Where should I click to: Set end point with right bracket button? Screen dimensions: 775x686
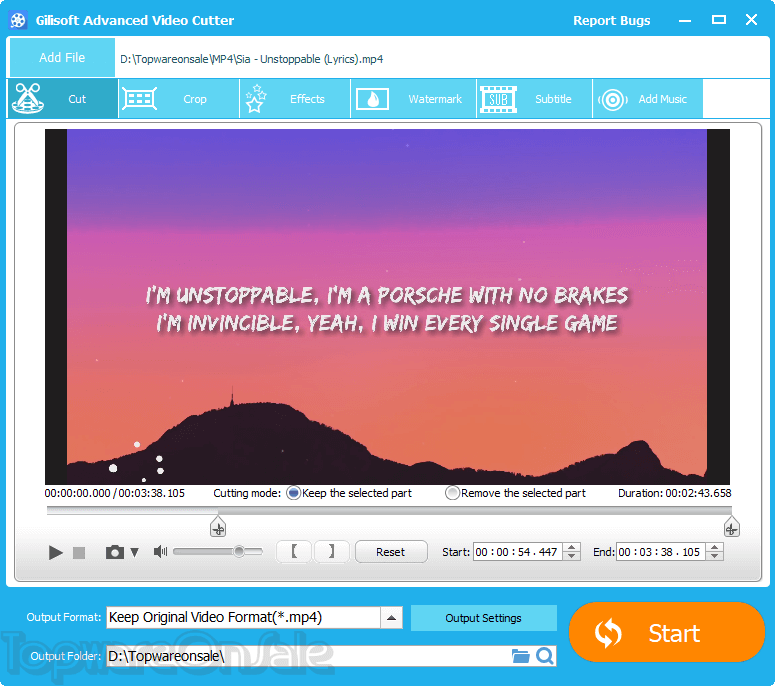point(332,552)
